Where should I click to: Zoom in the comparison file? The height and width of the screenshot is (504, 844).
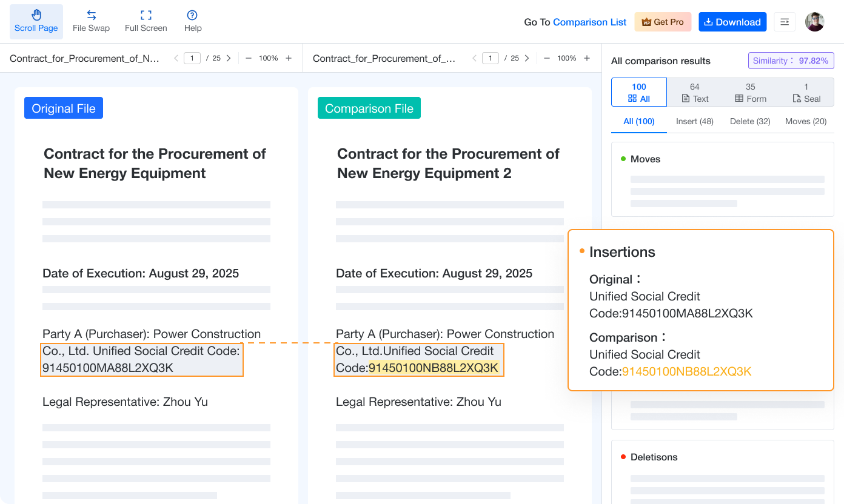587,58
